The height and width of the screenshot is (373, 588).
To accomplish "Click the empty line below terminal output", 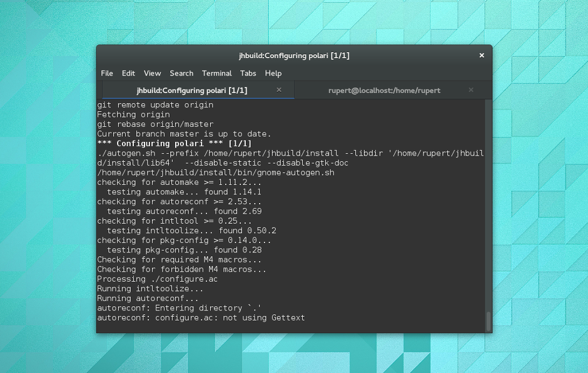I will tap(291, 327).
